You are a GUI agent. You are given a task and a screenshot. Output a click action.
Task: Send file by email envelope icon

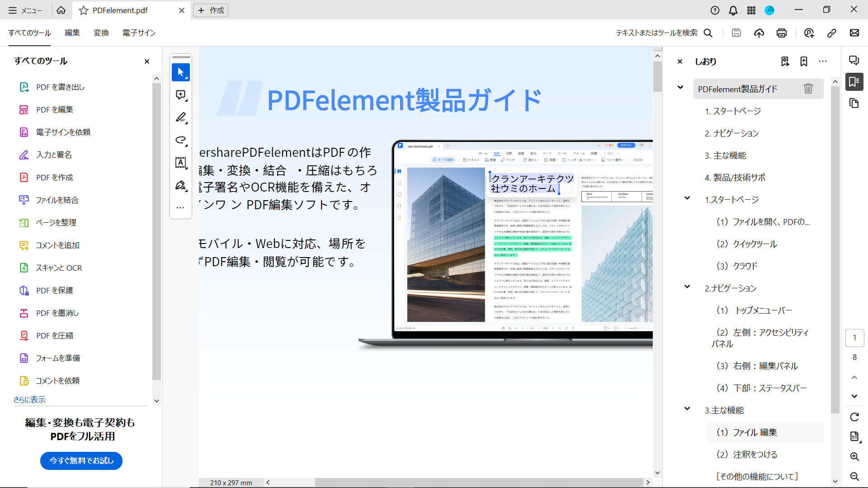tap(854, 33)
